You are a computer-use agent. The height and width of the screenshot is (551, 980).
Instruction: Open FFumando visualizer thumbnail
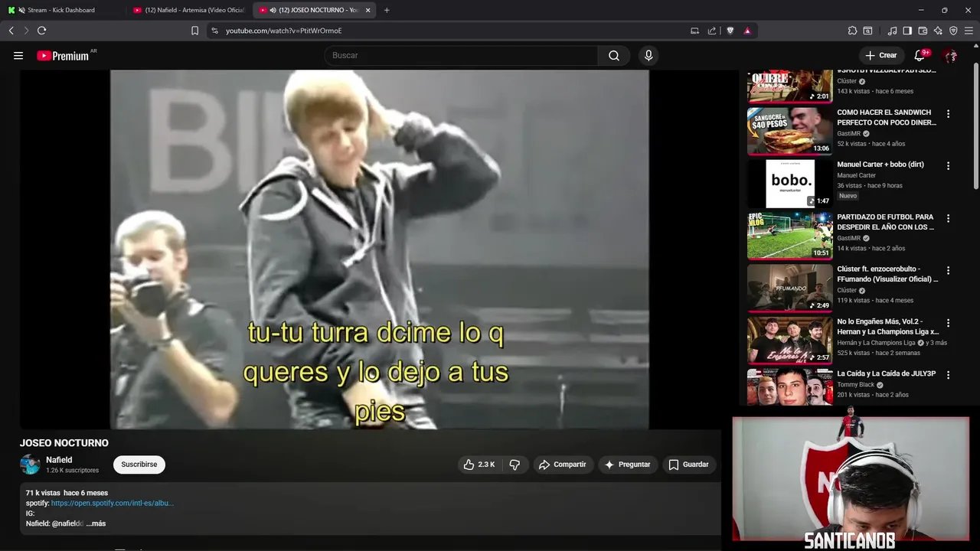pos(789,288)
